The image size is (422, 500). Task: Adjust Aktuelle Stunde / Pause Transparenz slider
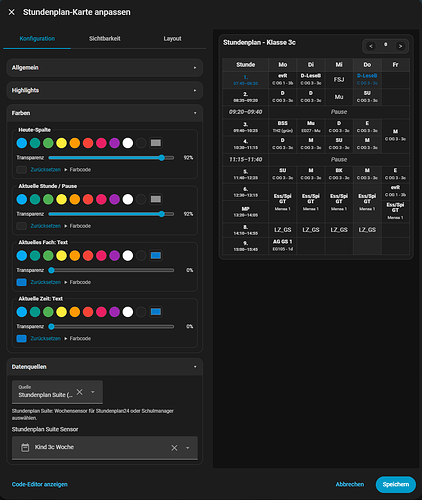click(x=111, y=214)
